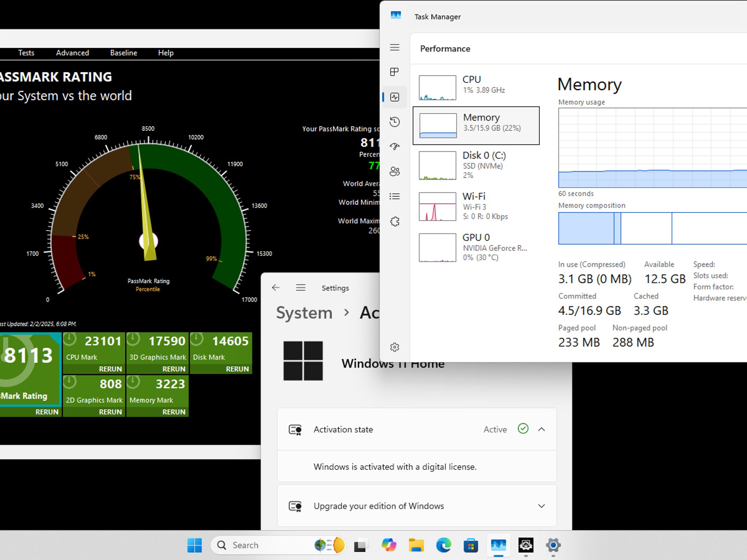Click the '288 MB' non-paged pool value
Screen dimensions: 747x560
tap(633, 342)
